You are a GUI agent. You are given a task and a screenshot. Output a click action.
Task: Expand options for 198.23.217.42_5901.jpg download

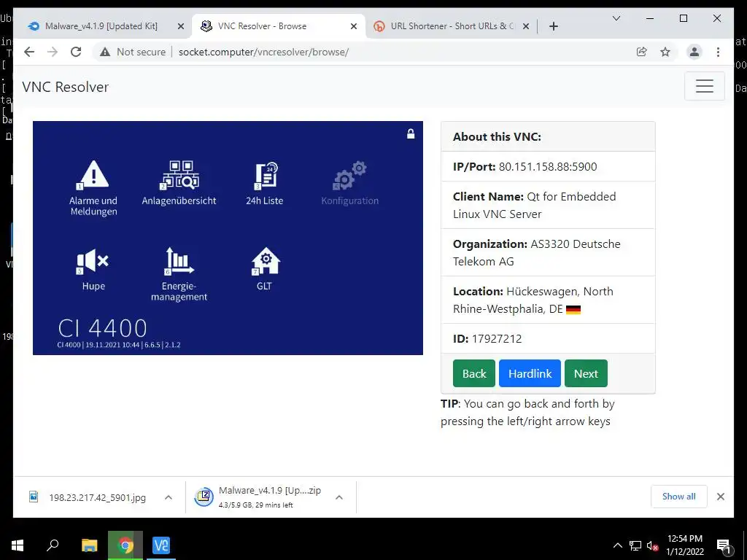click(x=169, y=497)
